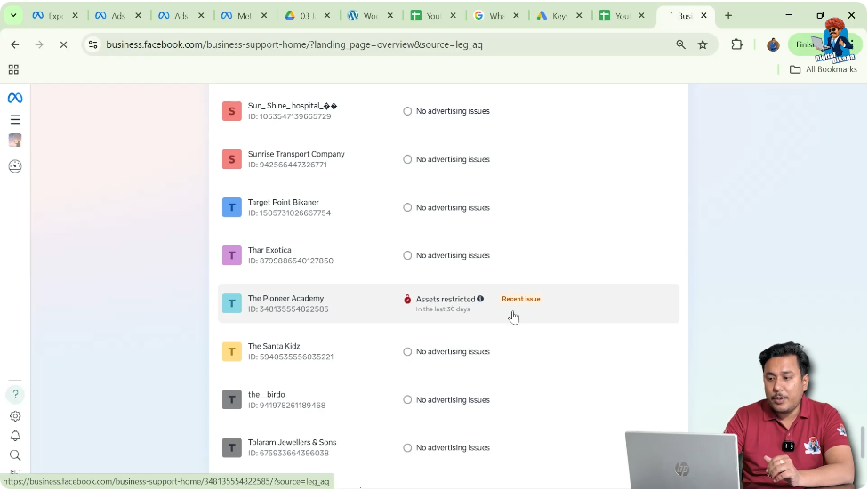Screen dimensions: 868x490
Task: Click the Thar Exotica avatar icon
Action: click(x=232, y=255)
